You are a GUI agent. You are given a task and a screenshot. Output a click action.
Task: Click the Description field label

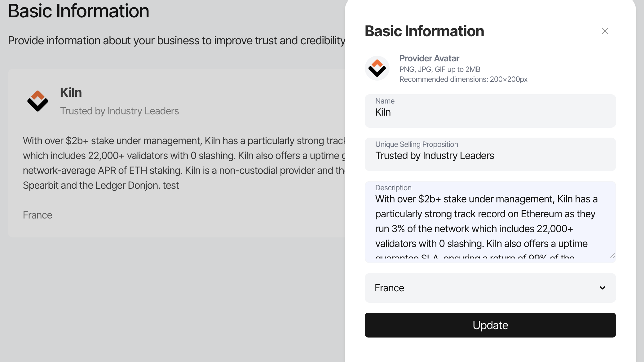coord(393,188)
